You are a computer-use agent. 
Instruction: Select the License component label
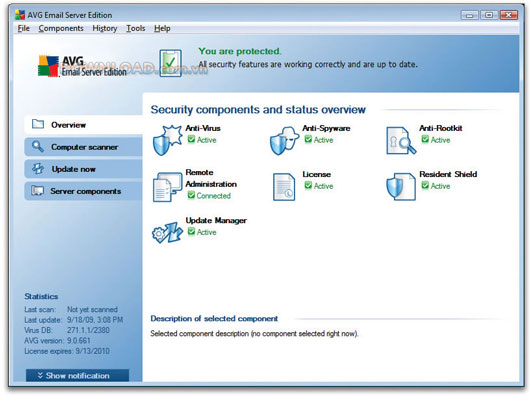click(317, 174)
